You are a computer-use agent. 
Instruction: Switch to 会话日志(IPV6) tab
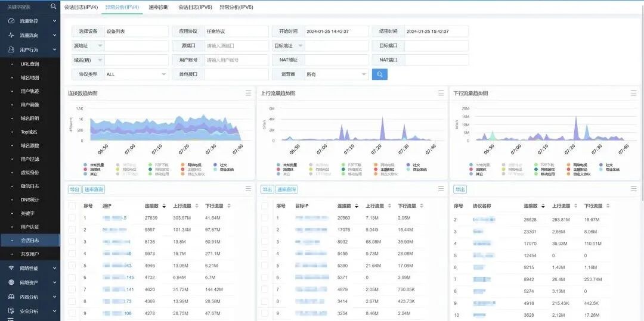coord(195,7)
